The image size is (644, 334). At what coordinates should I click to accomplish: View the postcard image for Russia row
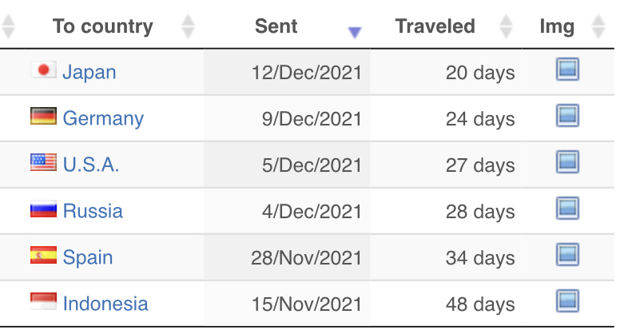567,209
